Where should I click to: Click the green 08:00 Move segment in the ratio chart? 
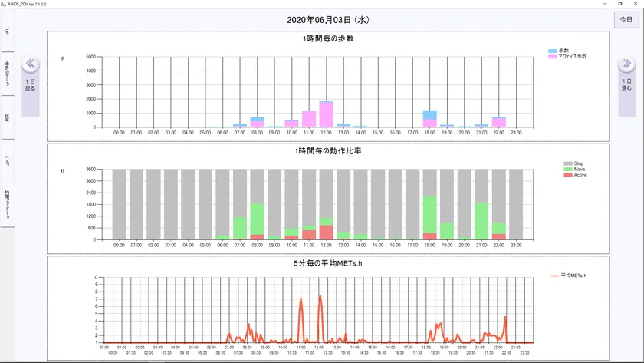pos(257,219)
